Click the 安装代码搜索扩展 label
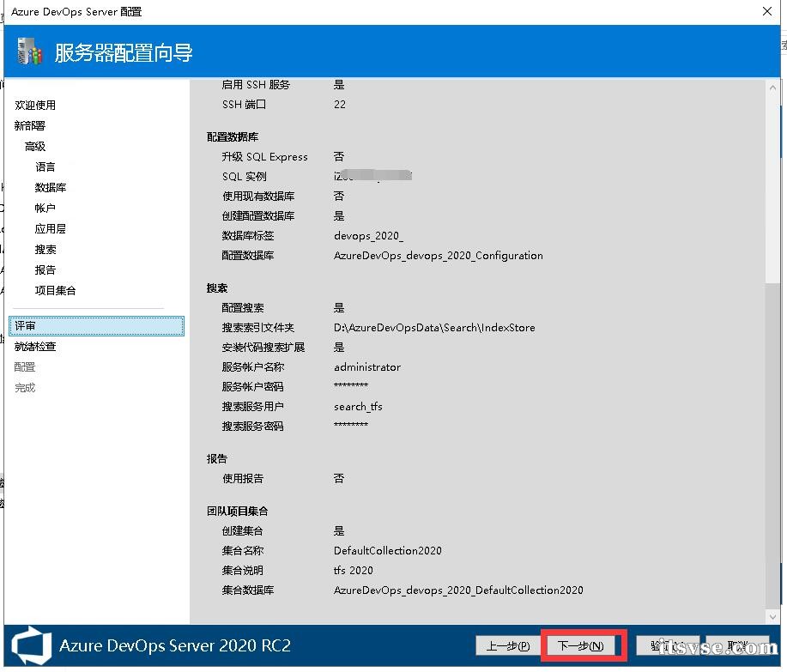 click(x=263, y=348)
